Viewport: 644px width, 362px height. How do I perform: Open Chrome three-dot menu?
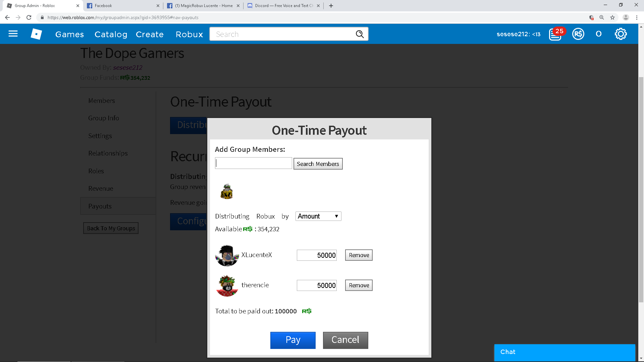pyautogui.click(x=637, y=17)
